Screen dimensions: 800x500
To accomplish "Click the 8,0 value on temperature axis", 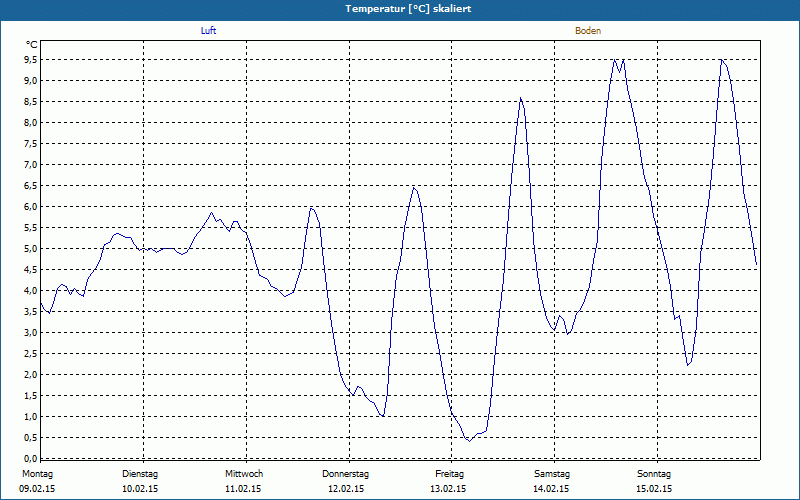I will [30, 122].
